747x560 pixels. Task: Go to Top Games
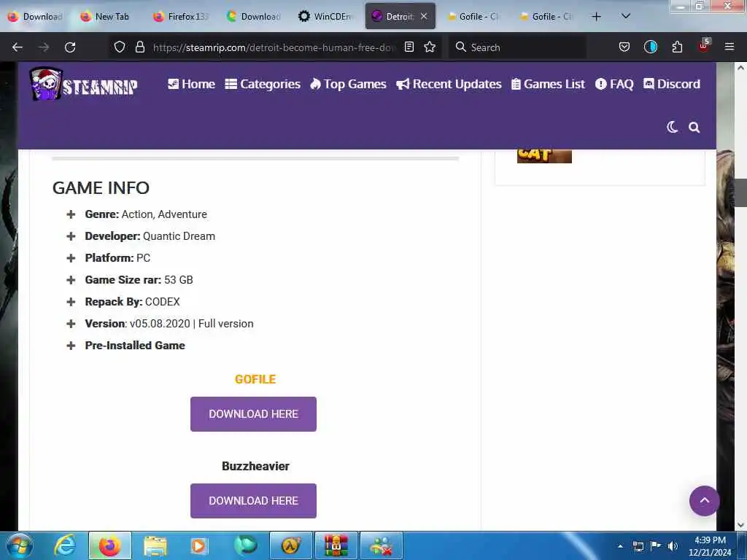coord(348,85)
